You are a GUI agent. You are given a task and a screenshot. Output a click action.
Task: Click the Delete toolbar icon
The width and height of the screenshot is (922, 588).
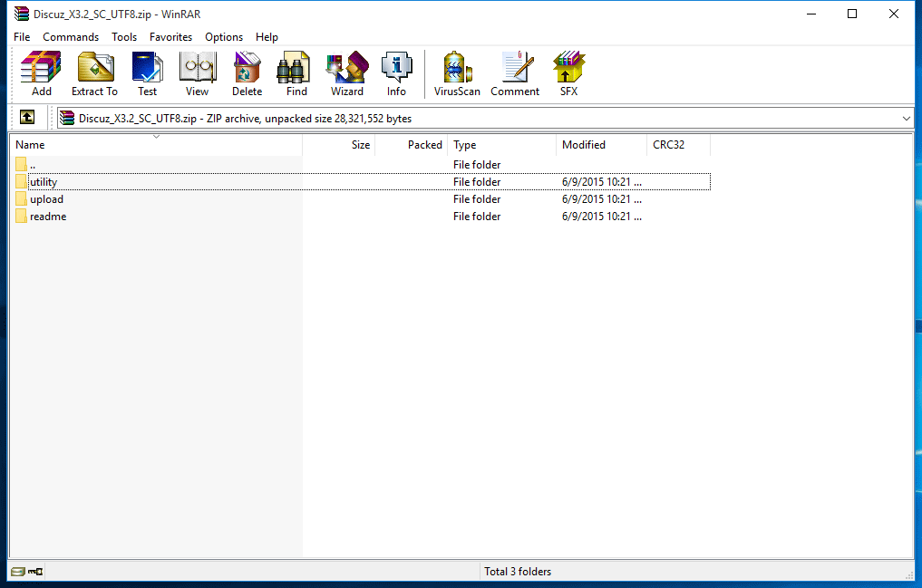pyautogui.click(x=247, y=73)
